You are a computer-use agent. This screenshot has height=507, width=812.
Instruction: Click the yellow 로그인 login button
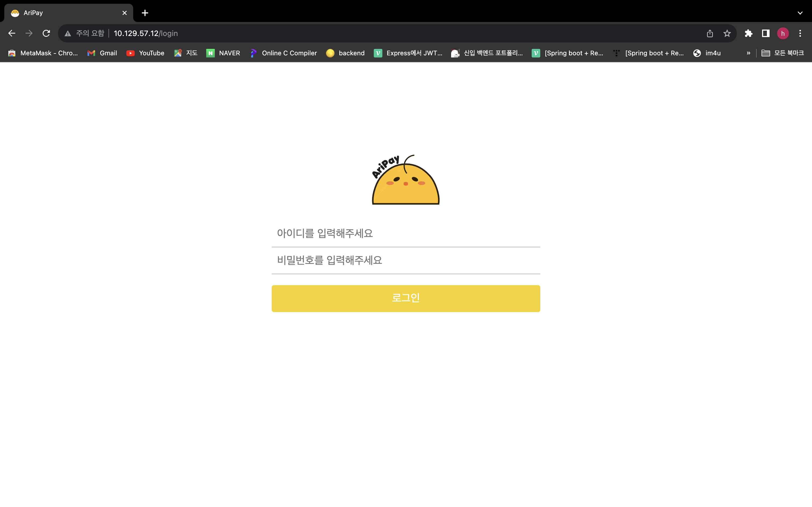pos(406,298)
